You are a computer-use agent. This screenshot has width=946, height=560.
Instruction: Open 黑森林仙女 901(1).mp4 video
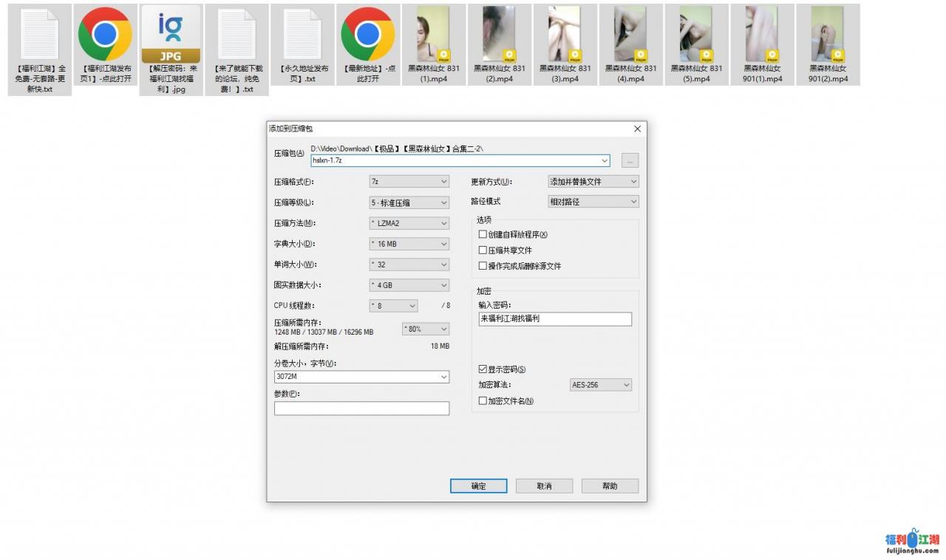tap(763, 33)
